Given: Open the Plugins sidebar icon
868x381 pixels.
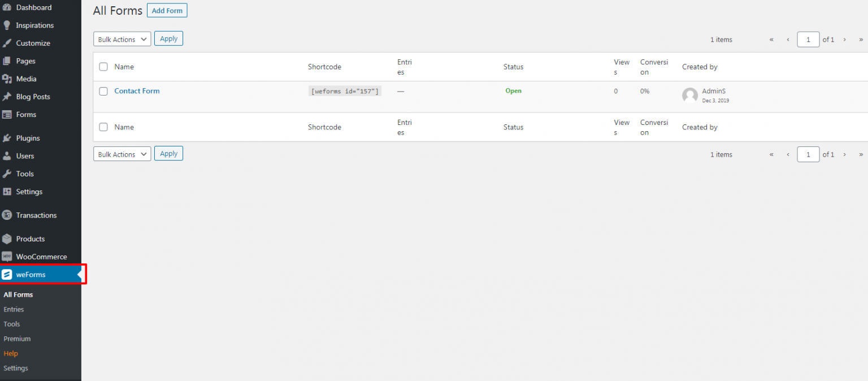Looking at the screenshot, I should (x=7, y=138).
